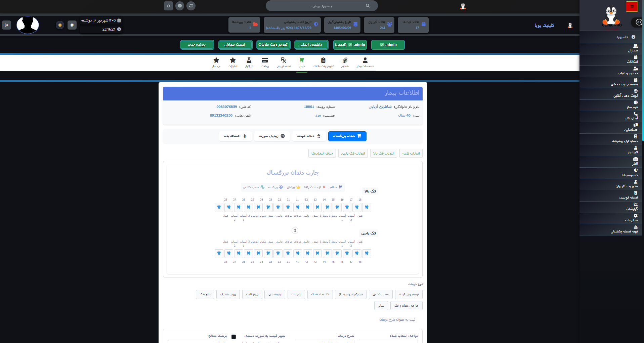
Task: Select tooth number 28 in upper jaw
Action: [219, 207]
